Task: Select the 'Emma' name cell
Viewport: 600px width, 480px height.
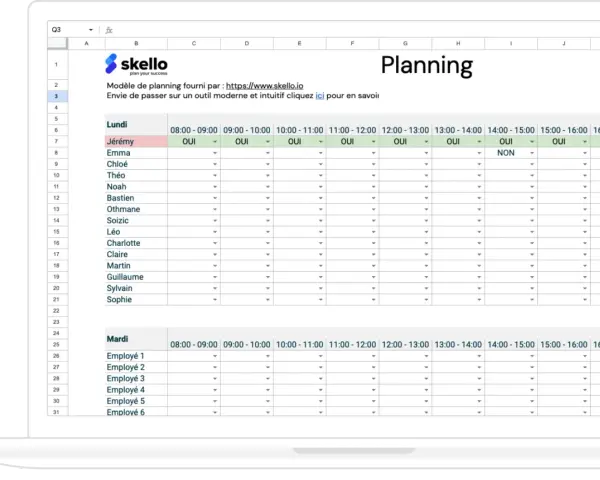Action: coord(136,153)
